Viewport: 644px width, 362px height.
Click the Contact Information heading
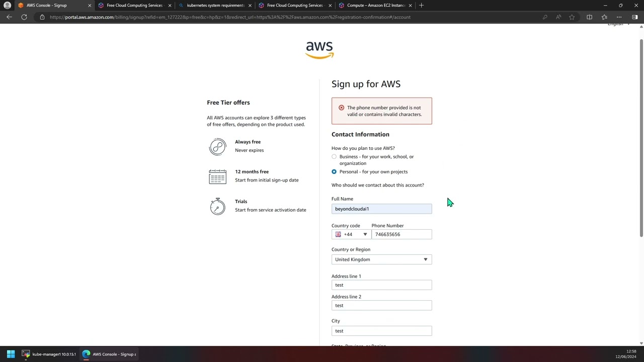pyautogui.click(x=360, y=134)
